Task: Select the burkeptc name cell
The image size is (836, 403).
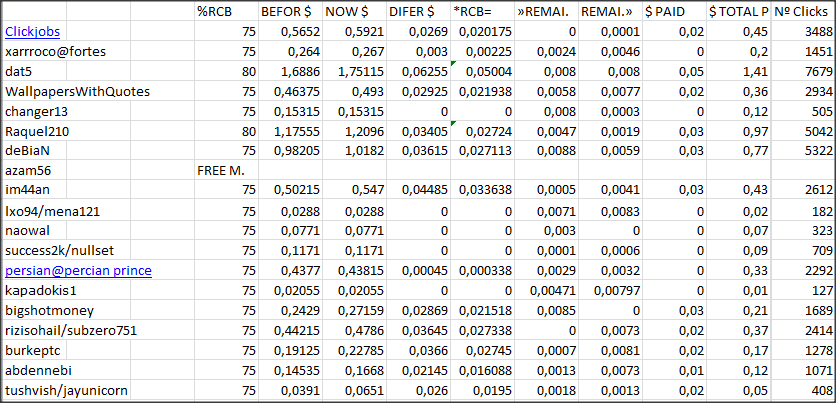Action: pos(34,350)
